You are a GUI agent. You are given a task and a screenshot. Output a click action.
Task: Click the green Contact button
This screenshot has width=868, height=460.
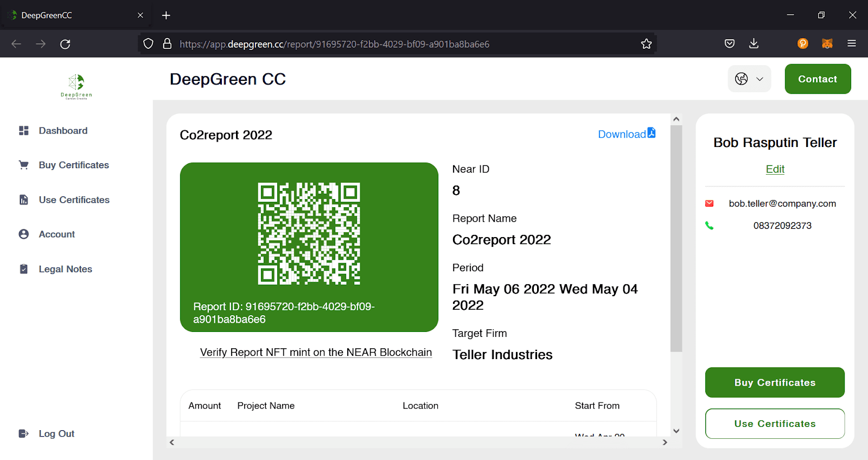pyautogui.click(x=818, y=79)
